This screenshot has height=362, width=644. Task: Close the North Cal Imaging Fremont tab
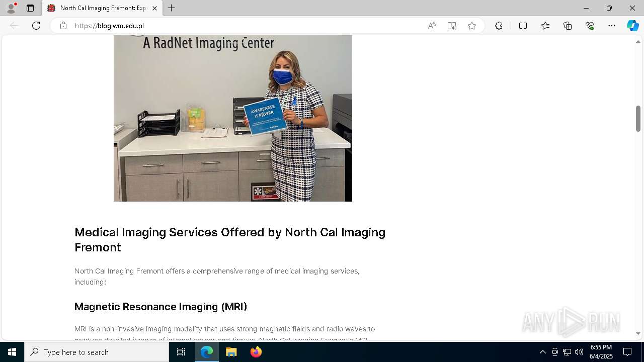click(154, 8)
